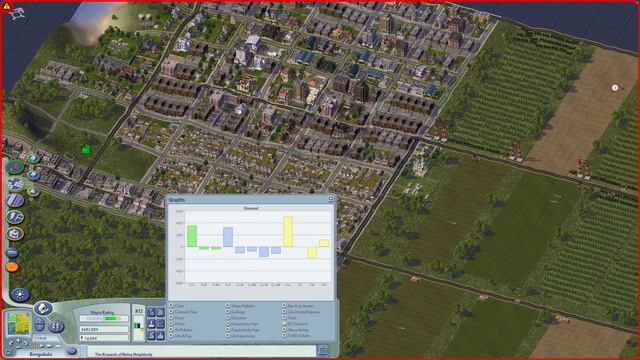640x360 pixels.
Task: Open the Transportation roads build menu
Action: point(15,200)
